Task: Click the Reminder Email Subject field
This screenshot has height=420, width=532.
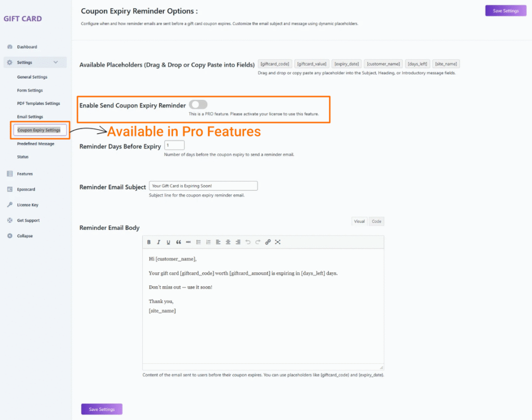Action: coord(203,186)
